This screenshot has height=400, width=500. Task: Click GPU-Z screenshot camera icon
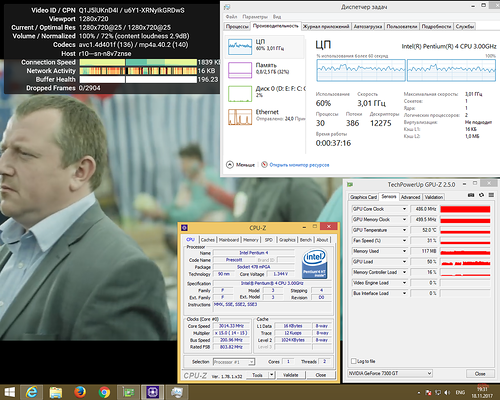click(x=471, y=195)
